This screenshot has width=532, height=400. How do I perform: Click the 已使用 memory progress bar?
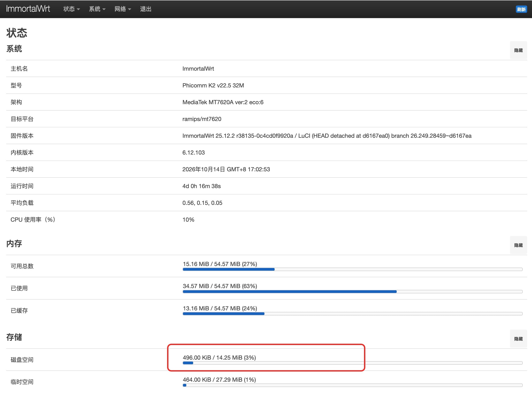pos(353,292)
